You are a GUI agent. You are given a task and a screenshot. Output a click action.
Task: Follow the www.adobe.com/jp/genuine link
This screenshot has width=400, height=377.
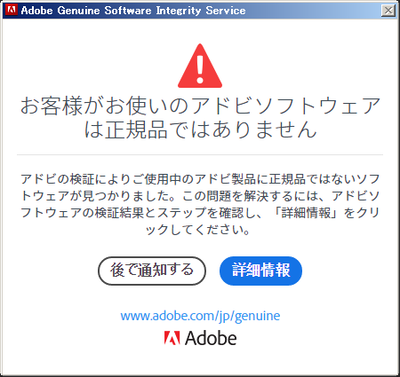[200, 316]
